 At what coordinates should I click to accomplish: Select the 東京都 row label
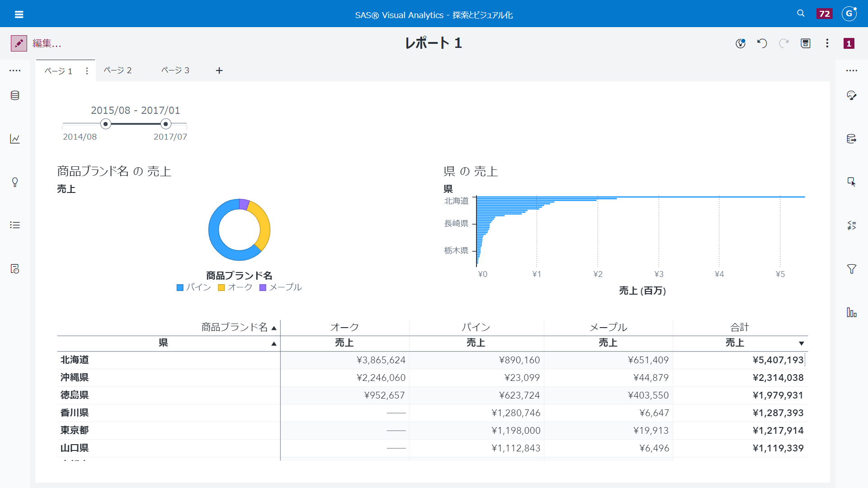75,430
